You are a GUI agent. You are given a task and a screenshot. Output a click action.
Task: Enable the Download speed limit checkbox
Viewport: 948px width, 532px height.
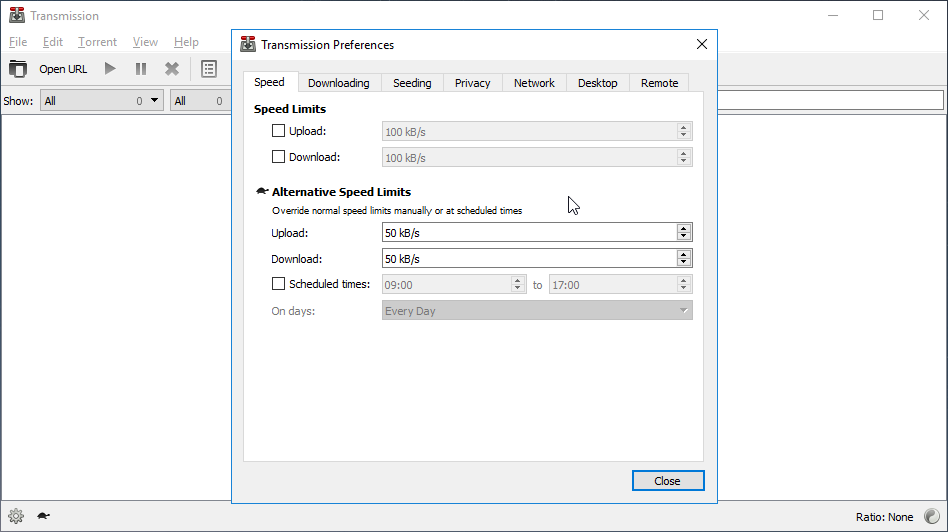coord(278,157)
